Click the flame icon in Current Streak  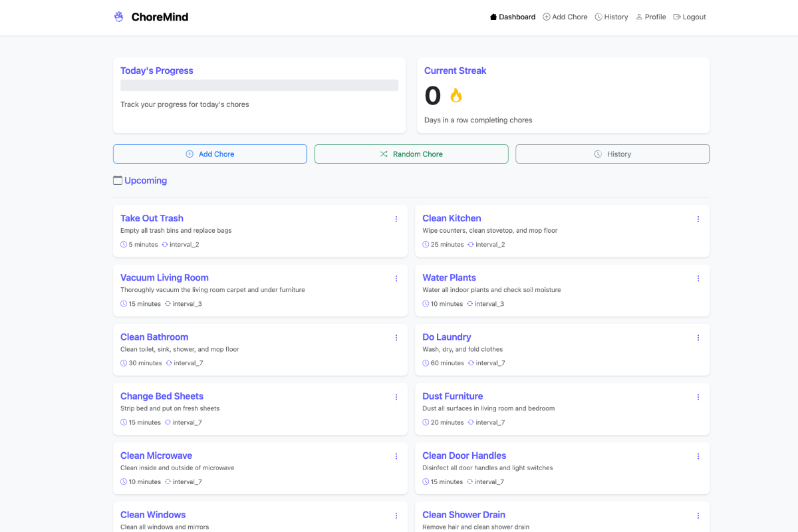[x=455, y=95]
